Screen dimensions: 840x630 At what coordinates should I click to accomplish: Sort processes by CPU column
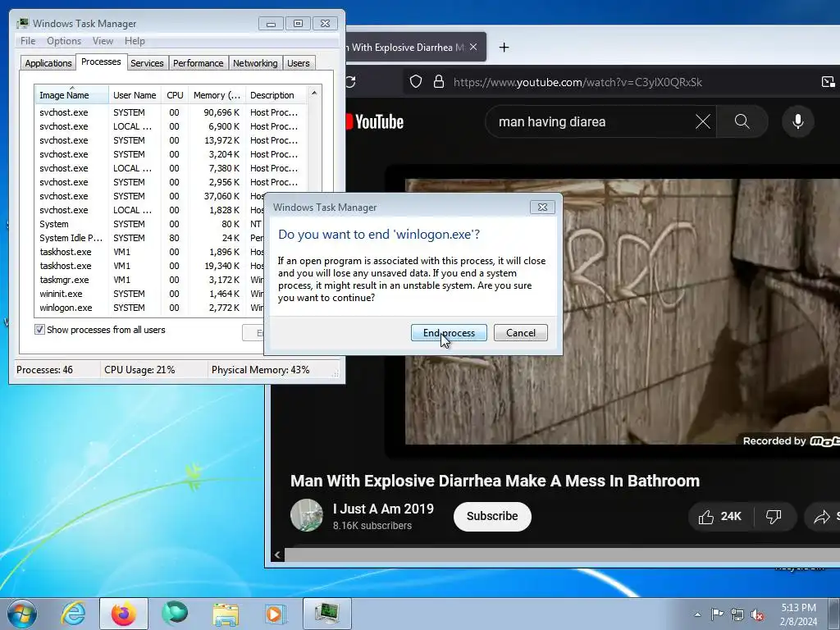coord(175,95)
